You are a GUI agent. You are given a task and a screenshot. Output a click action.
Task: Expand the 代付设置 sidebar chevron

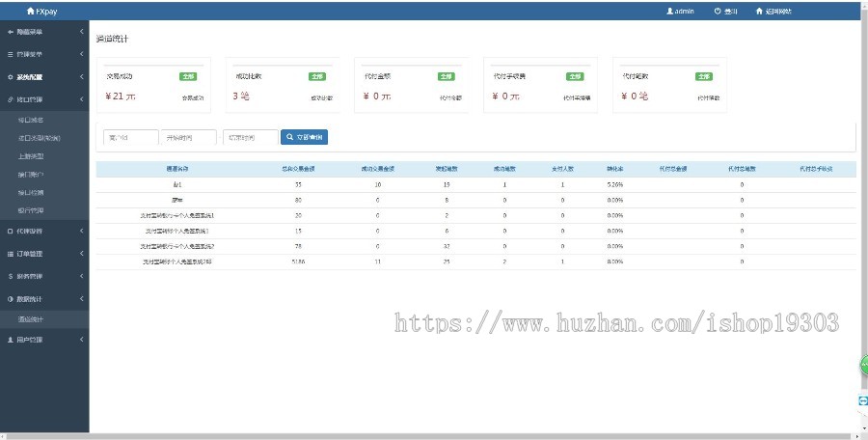(x=81, y=231)
